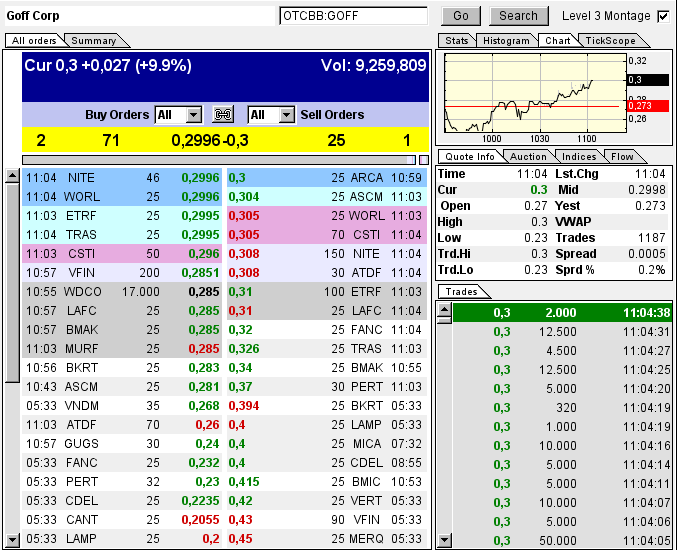Click the chain link icon between order filters

point(224,115)
